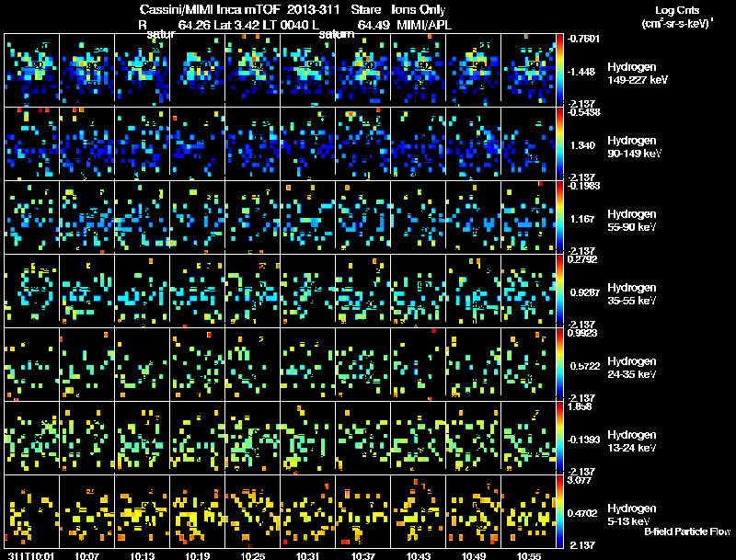Viewport: 736px width, 560px height.
Task: Click the '1.167' colorbar value
Action: 582,219
